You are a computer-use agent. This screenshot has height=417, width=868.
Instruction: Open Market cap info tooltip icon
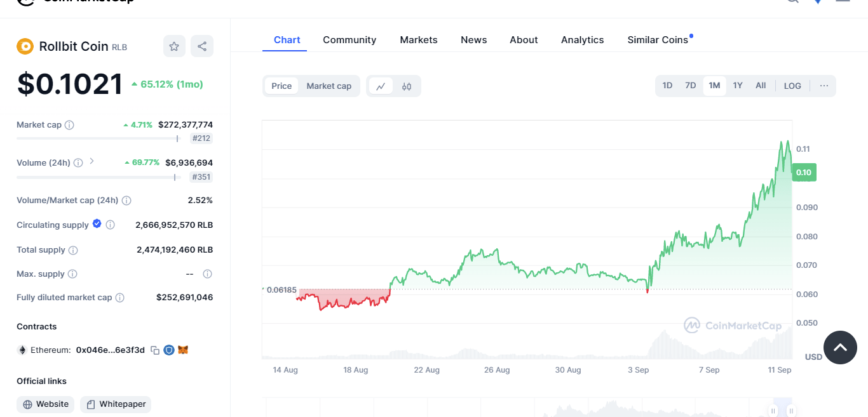69,125
